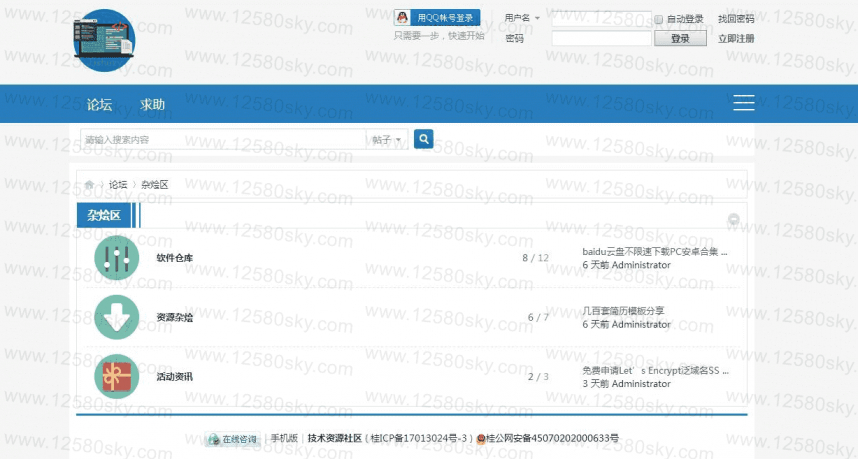Screen dimensions: 858x459
Task: Focus the username input field
Action: 601,19
